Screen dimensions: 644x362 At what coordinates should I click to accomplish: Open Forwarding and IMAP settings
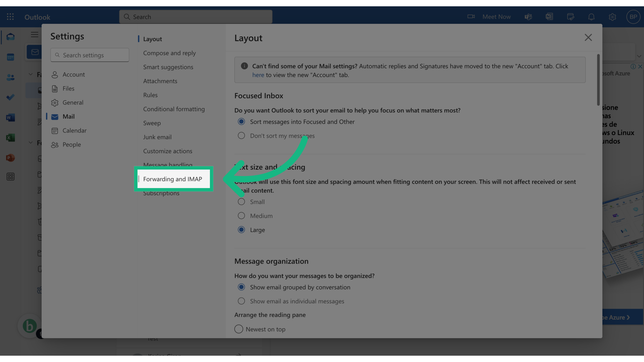coord(172,179)
